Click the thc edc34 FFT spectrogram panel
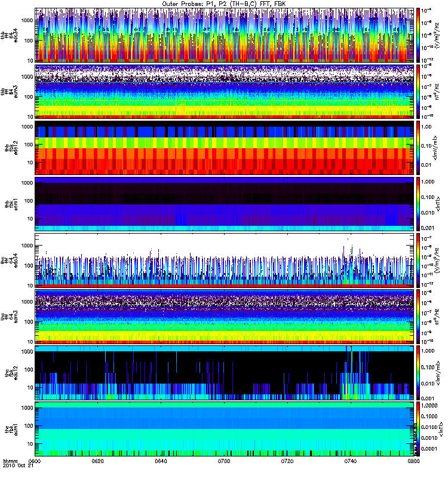Viewport: 448px width, 478px height. pos(225,261)
